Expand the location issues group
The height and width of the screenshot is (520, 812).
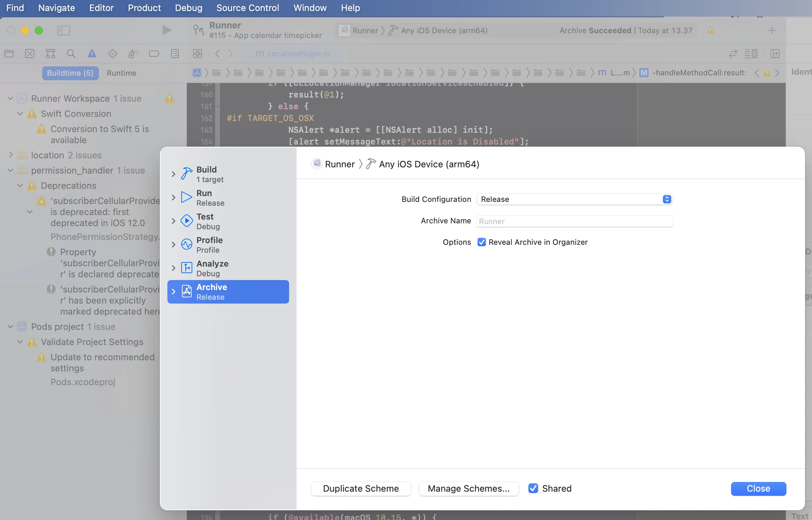coord(11,155)
